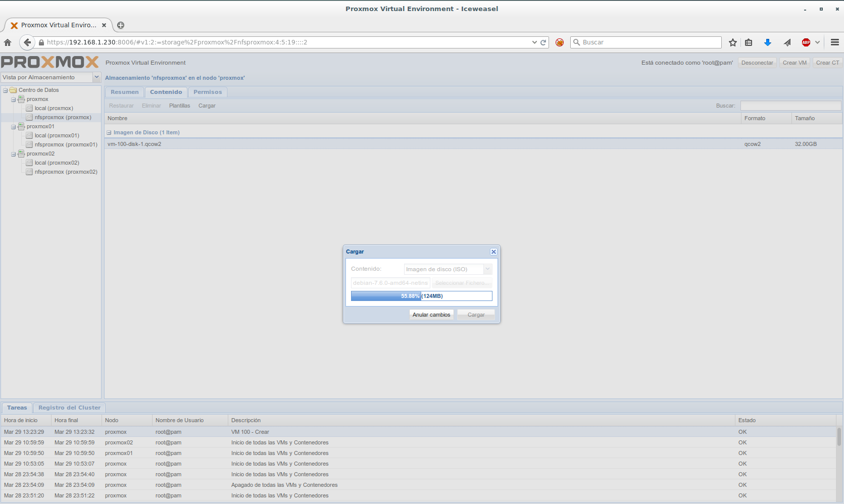Reload page with refresh icon
The height and width of the screenshot is (504, 844).
click(543, 42)
